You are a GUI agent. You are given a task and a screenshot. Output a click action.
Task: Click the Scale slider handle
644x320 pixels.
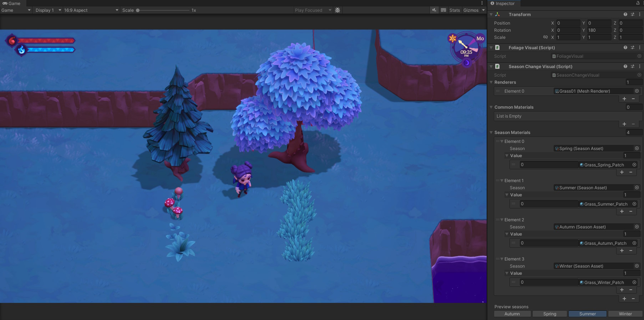tap(138, 10)
